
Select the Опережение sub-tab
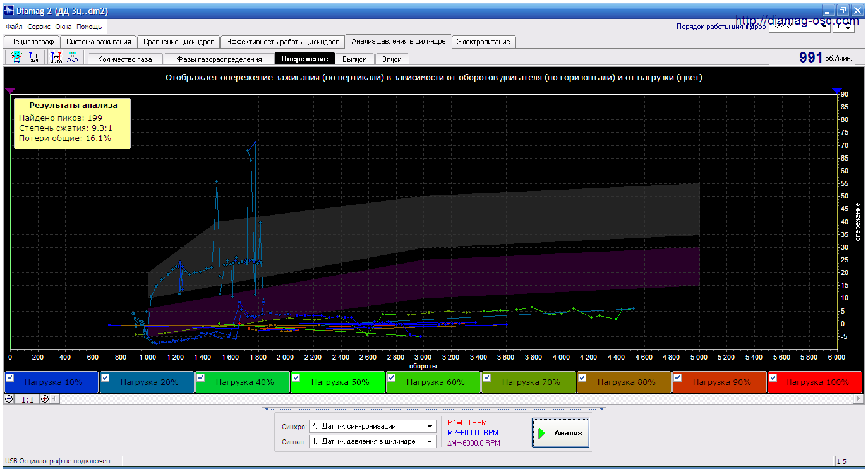click(304, 59)
